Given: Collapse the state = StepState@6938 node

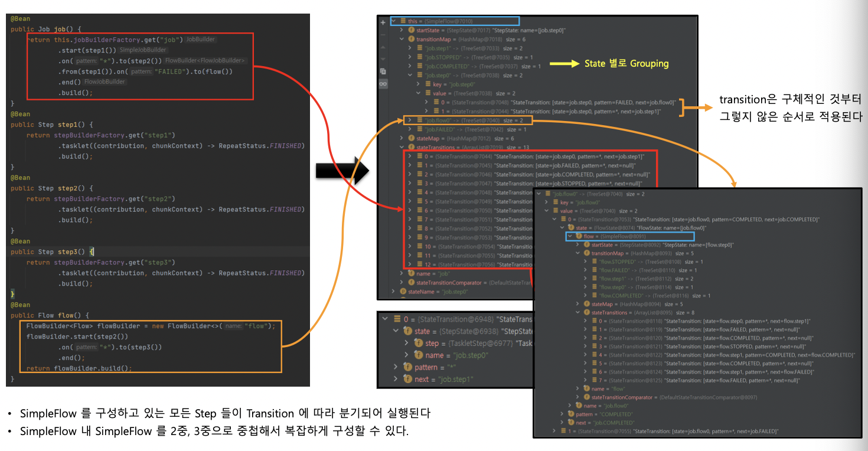Looking at the screenshot, I should point(396,331).
